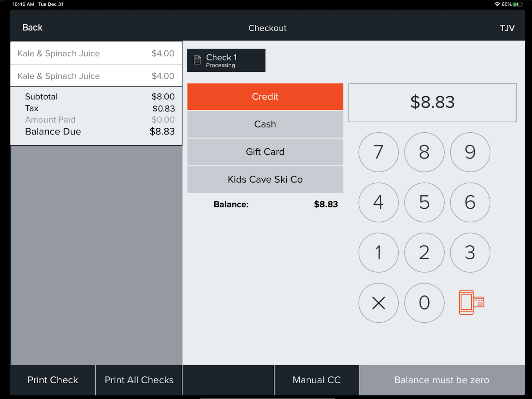Tap keypad digit 9
The image size is (532, 399).
point(470,152)
